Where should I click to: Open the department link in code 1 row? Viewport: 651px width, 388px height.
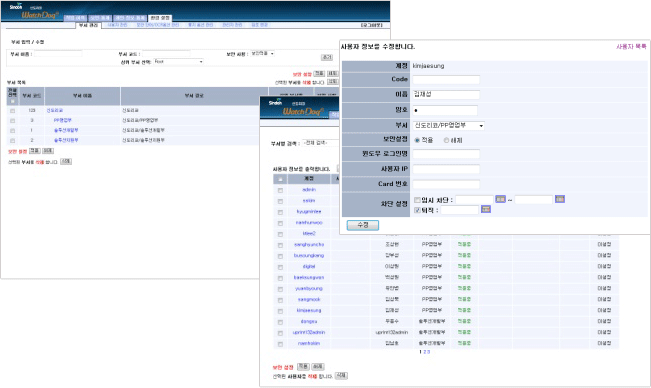tap(66, 130)
